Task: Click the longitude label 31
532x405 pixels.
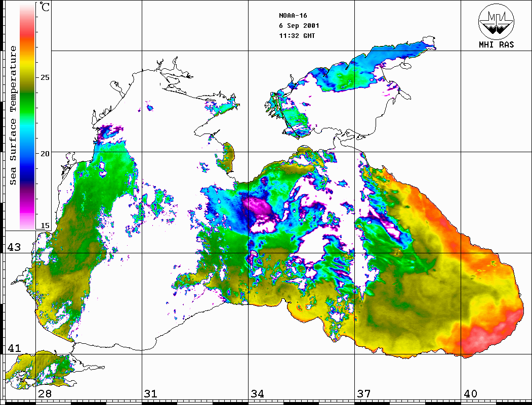Action: click(151, 393)
